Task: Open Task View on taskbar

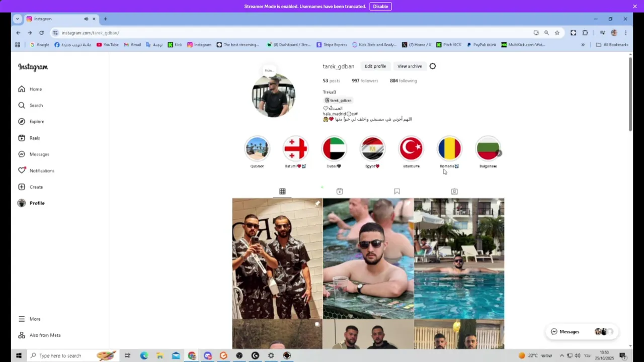Action: [x=128, y=355]
